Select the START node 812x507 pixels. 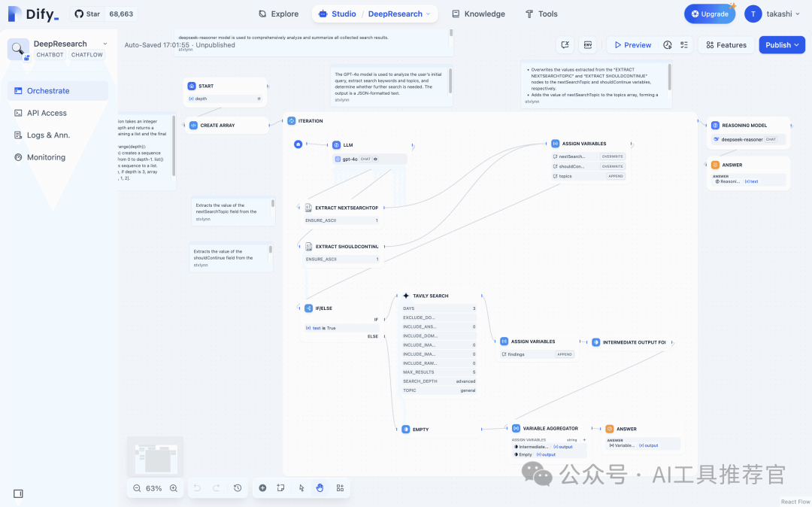226,93
